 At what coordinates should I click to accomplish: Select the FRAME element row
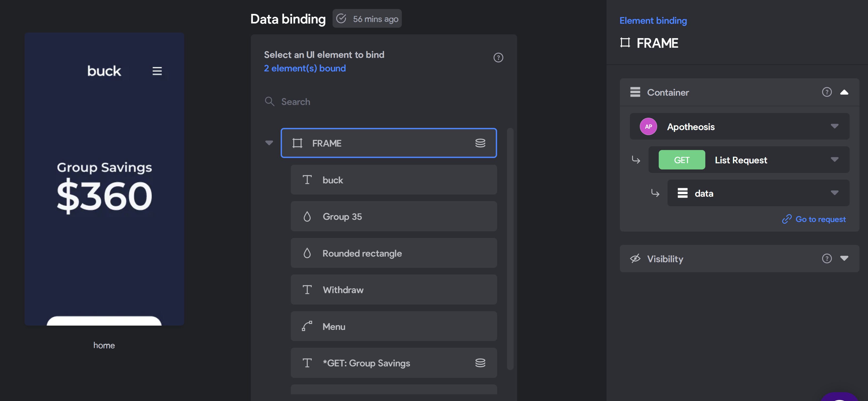pos(388,143)
